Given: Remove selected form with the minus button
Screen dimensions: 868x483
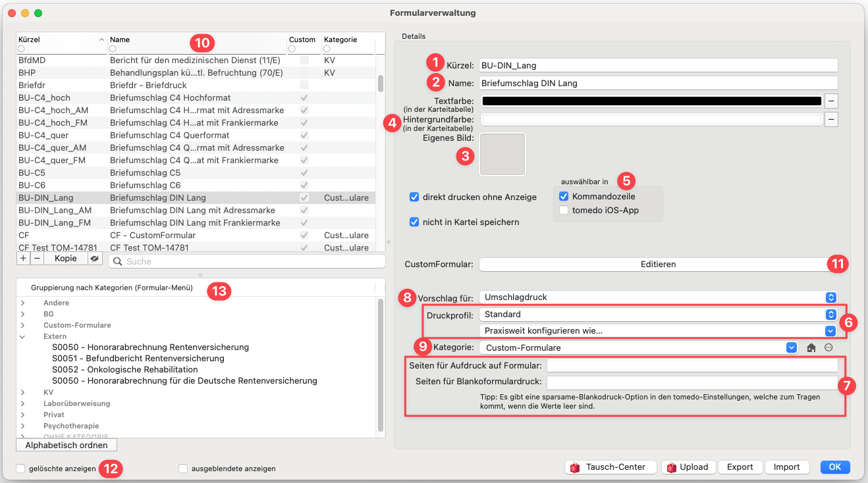Looking at the screenshot, I should 37,259.
